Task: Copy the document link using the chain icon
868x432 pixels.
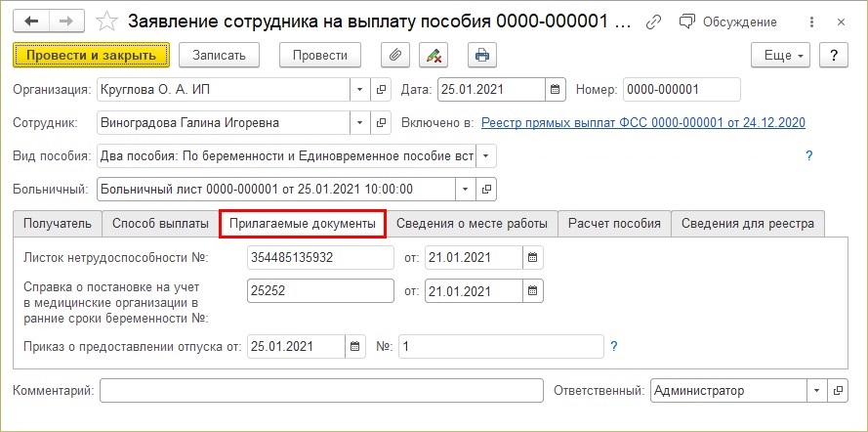Action: click(654, 22)
